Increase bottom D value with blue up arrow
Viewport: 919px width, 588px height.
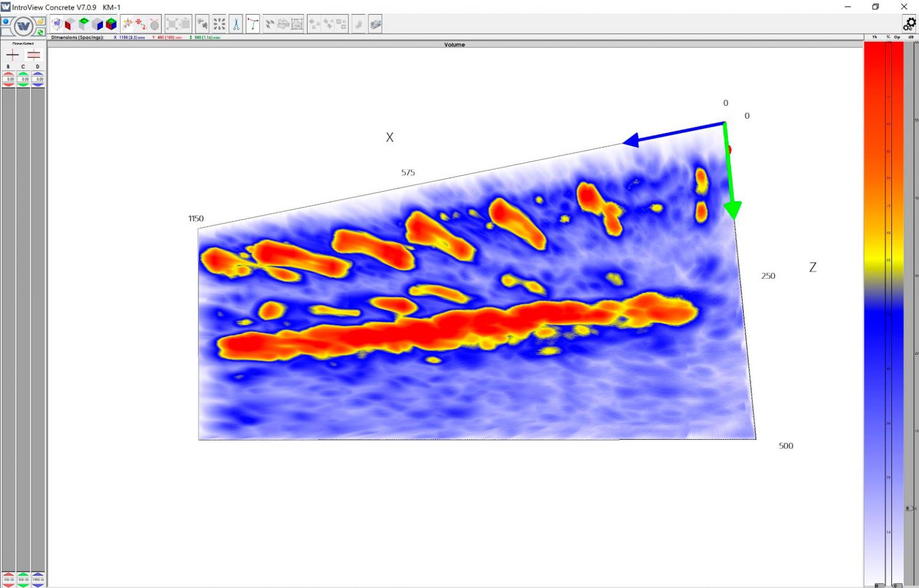pyautogui.click(x=38, y=574)
